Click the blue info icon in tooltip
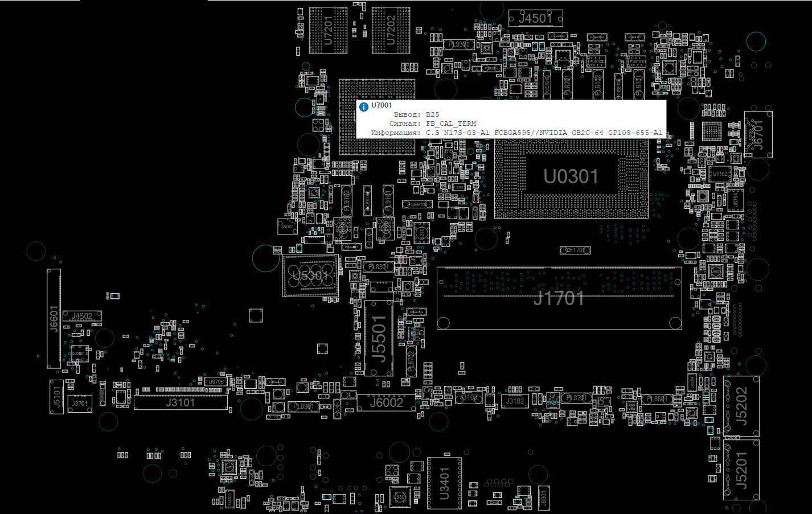Viewport: 812px width, 514px height. (364, 106)
